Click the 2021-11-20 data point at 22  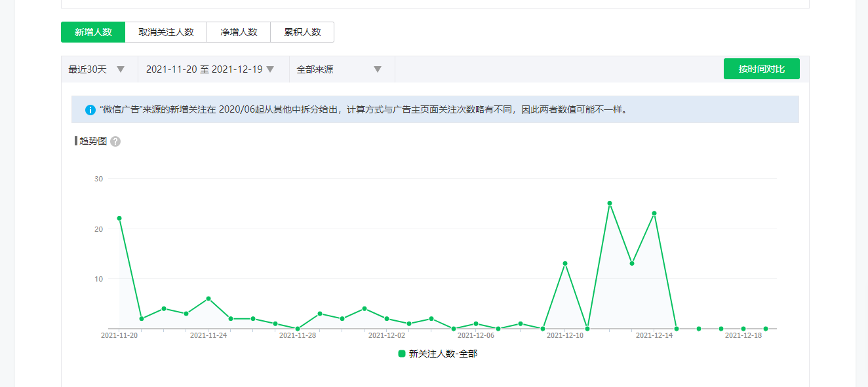119,218
